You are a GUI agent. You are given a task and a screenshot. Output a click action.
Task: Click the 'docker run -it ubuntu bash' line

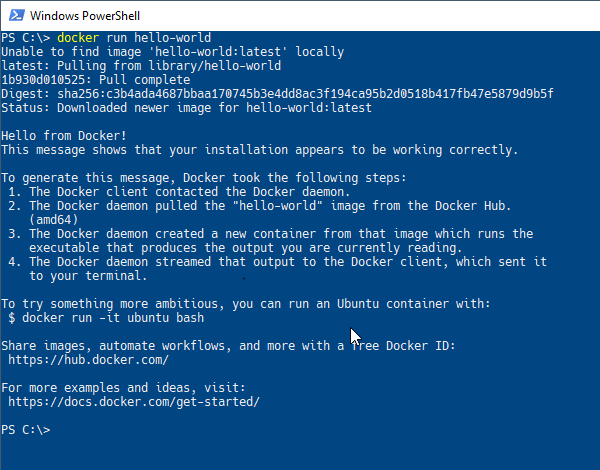coord(106,318)
